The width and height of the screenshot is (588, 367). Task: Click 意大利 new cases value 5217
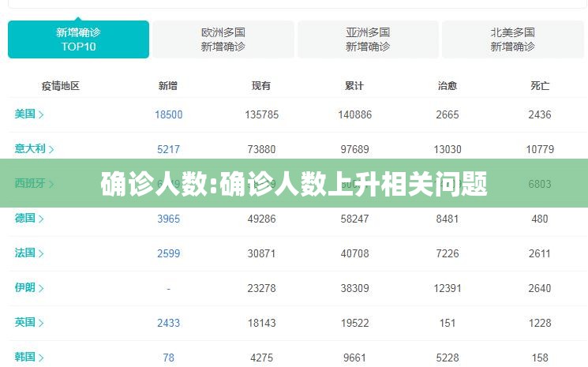coord(168,150)
